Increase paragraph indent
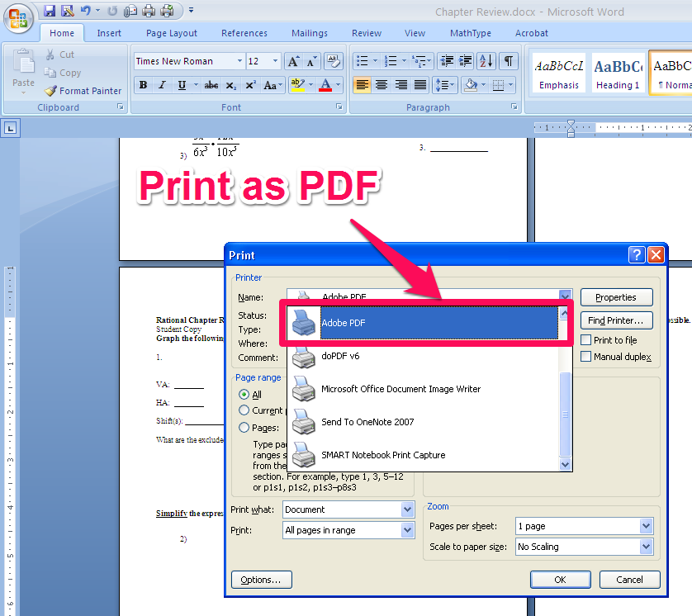Screen dimensions: 692x616 [465, 61]
